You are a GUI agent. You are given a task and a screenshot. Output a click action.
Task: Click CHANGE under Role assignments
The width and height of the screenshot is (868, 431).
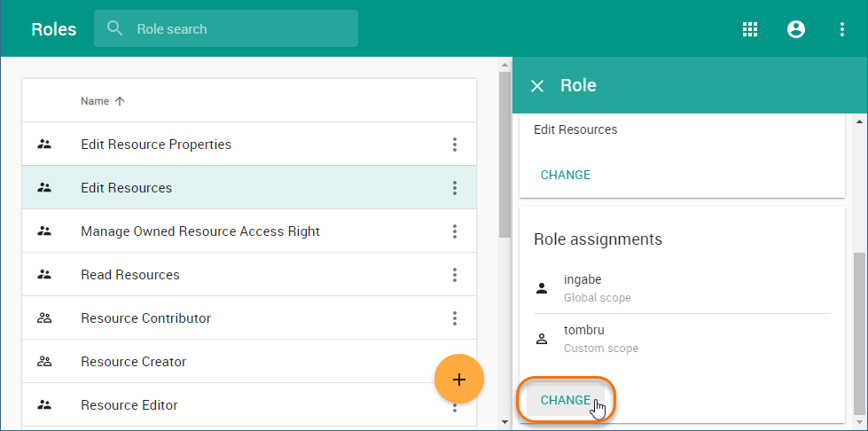pyautogui.click(x=566, y=400)
